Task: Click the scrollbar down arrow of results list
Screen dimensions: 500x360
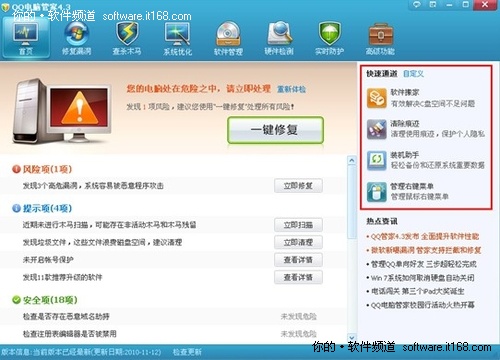Action: (352, 338)
